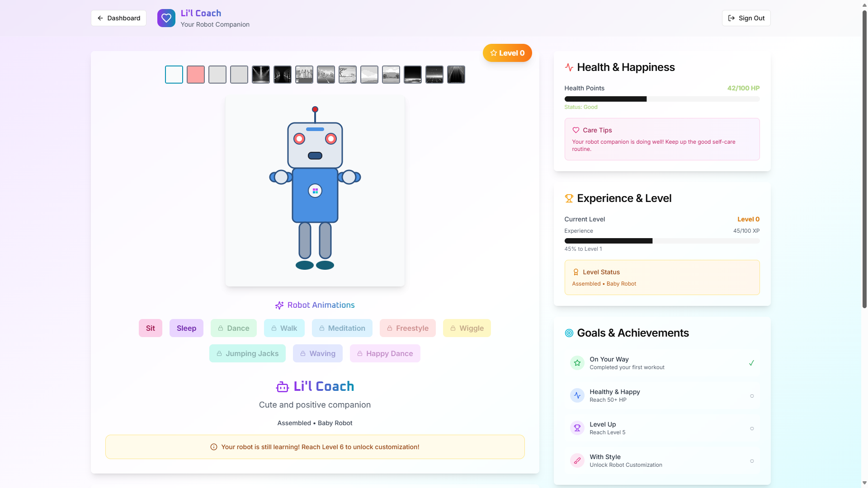Click the trophy icon beside Experience & Level
868x488 pixels.
tap(569, 198)
